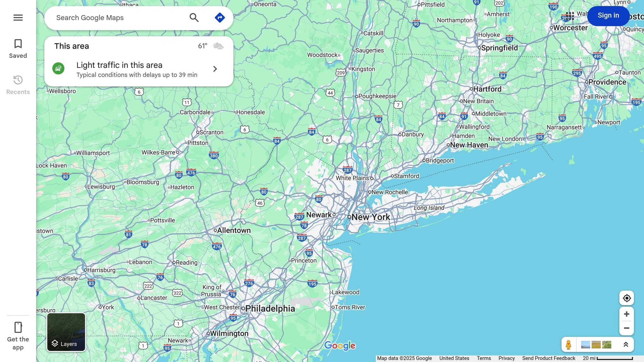
Task: Click the 61° temperature reading
Action: [203, 46]
